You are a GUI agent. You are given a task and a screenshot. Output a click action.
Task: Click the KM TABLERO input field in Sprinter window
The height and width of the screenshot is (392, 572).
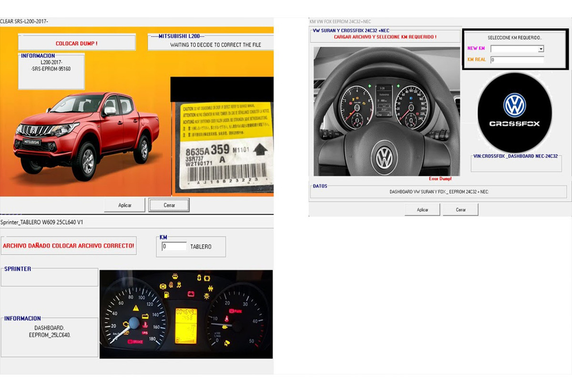tap(174, 247)
